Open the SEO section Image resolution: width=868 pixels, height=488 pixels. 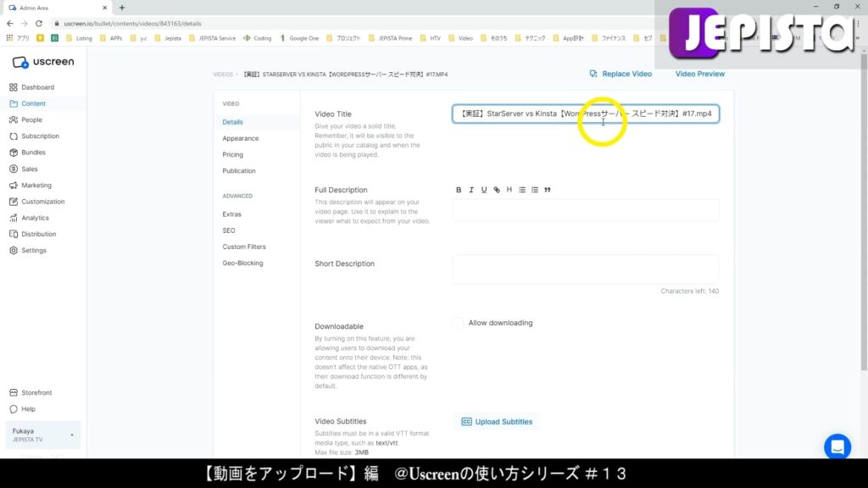228,230
